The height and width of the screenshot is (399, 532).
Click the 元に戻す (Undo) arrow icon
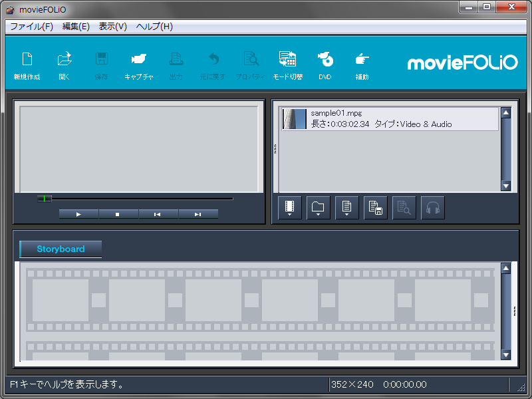click(213, 65)
